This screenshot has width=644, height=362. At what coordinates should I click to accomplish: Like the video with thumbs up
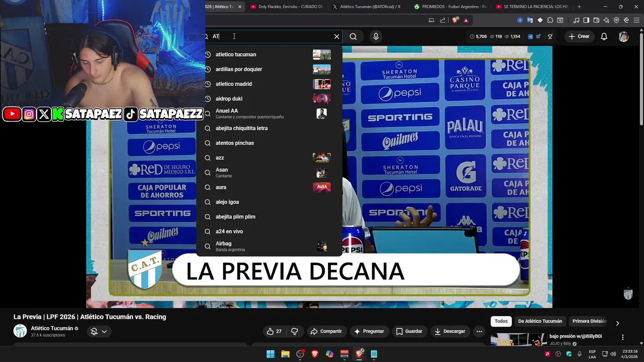[274, 331]
